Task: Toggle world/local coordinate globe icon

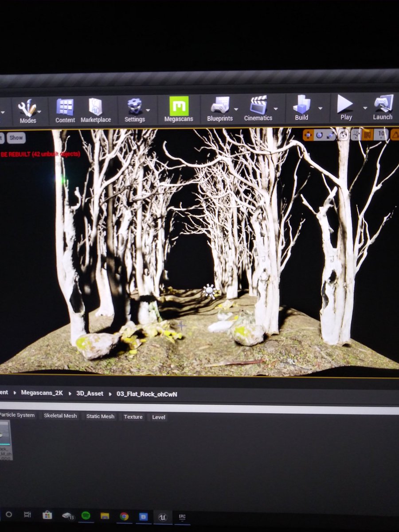Action: pos(343,135)
